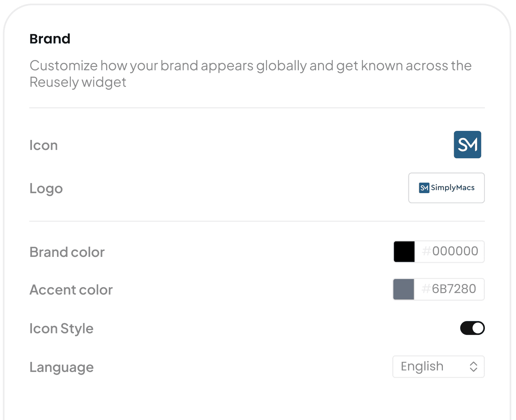
Task: Open the gray Accent color swatch
Action: click(x=403, y=289)
